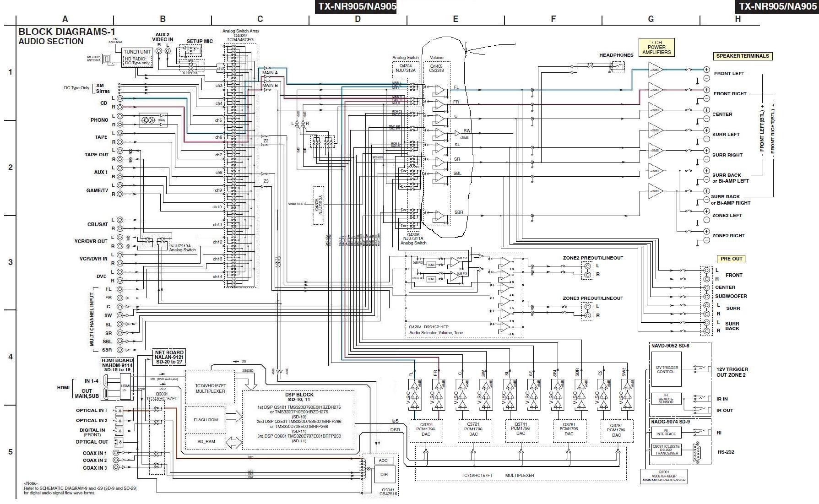Click the 7 CH Power Amplifiers yellow label

(x=656, y=47)
